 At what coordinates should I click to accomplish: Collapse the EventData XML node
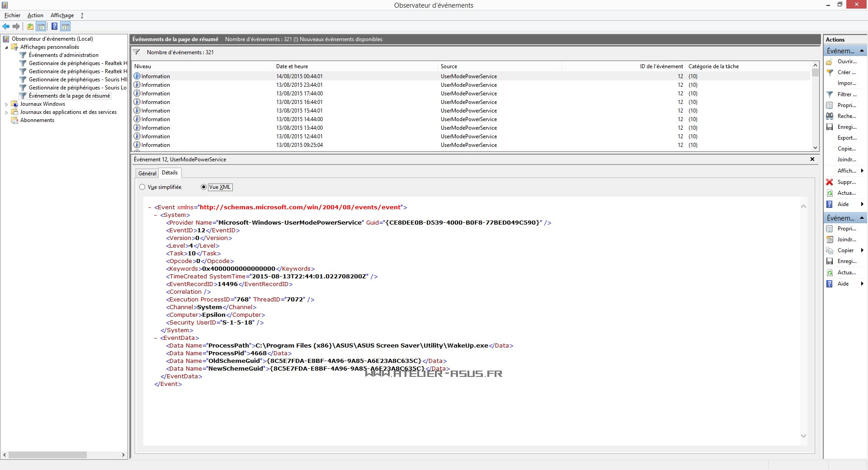tap(156, 338)
